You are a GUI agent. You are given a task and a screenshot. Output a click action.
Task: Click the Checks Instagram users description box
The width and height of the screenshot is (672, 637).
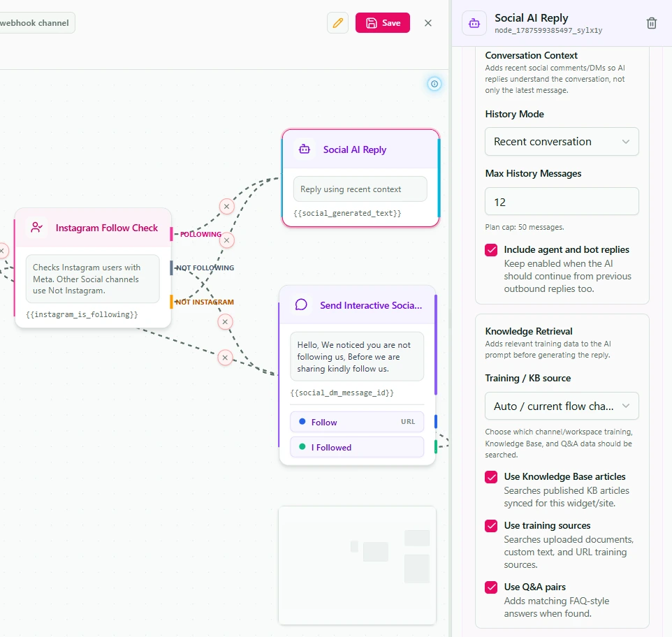tap(93, 279)
